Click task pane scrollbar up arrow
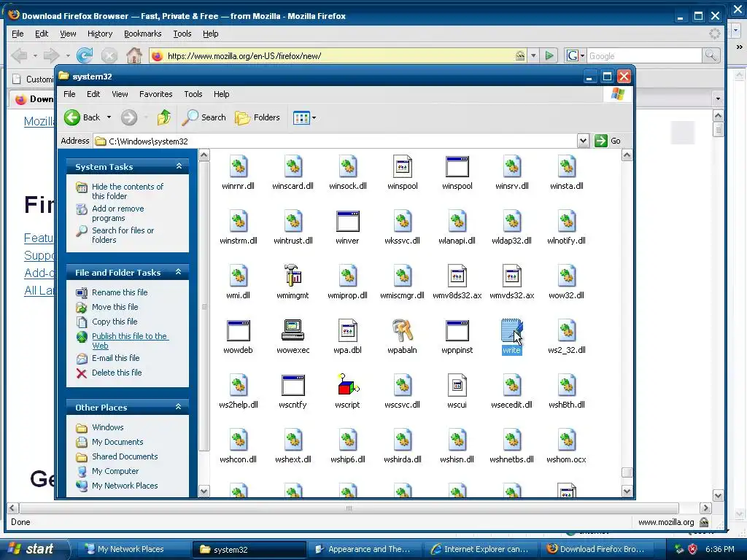 [x=204, y=155]
